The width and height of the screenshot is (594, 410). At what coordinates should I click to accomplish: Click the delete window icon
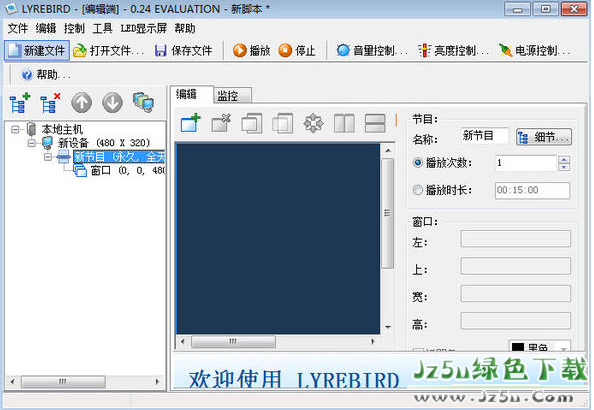(221, 123)
